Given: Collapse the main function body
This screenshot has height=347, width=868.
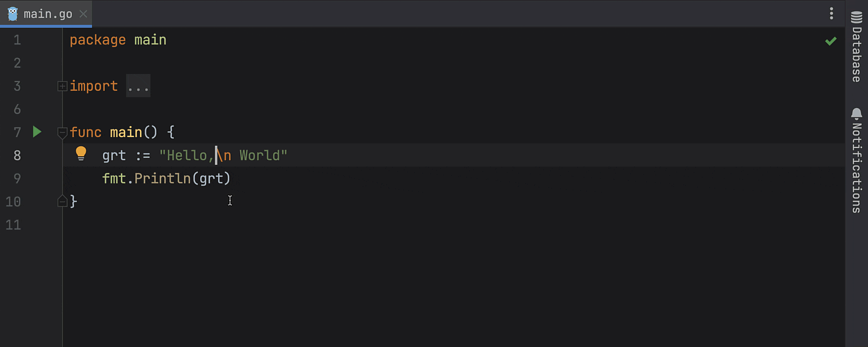Looking at the screenshot, I should point(62,132).
